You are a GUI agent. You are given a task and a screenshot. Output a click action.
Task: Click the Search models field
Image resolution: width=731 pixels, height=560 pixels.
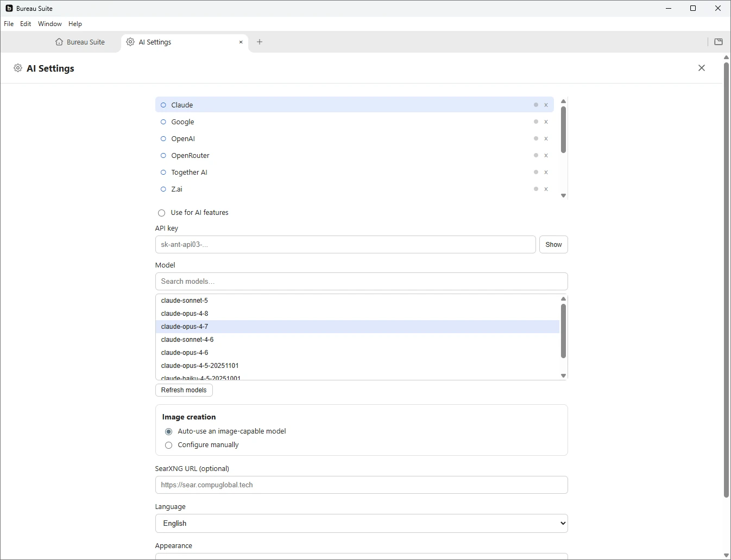point(361,281)
